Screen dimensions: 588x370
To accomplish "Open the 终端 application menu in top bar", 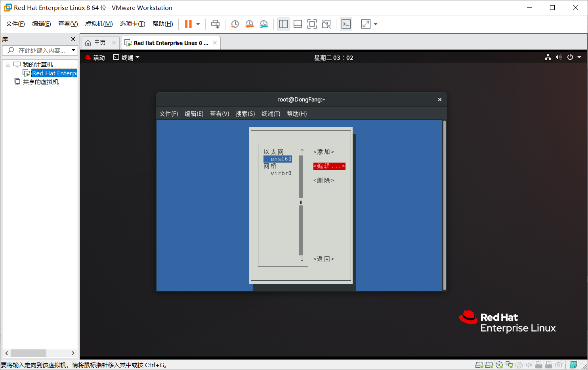I will pos(126,58).
